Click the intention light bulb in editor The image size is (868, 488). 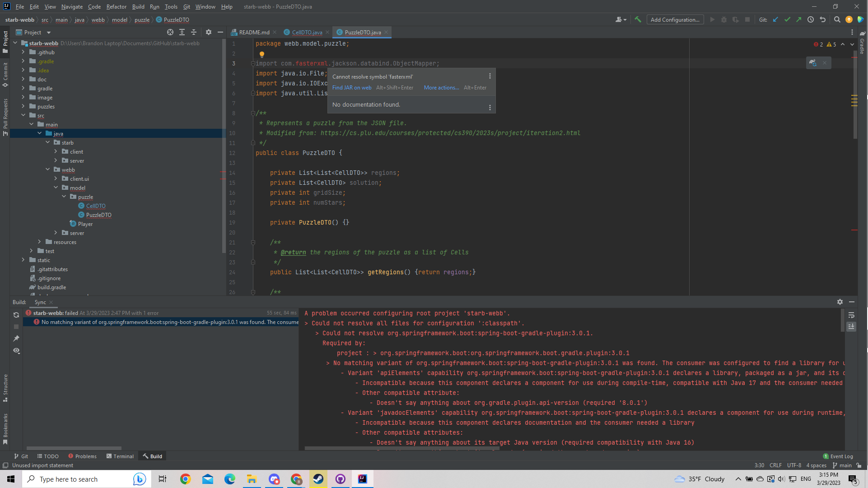click(261, 54)
